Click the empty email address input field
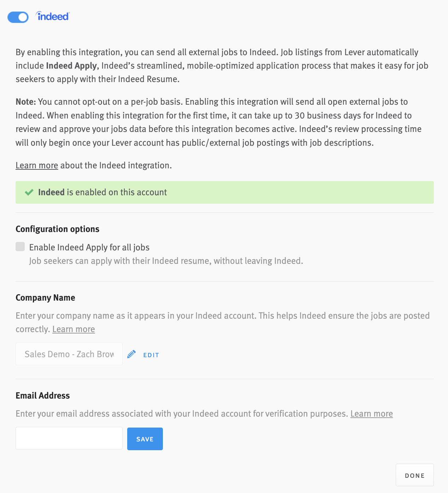 click(x=69, y=438)
